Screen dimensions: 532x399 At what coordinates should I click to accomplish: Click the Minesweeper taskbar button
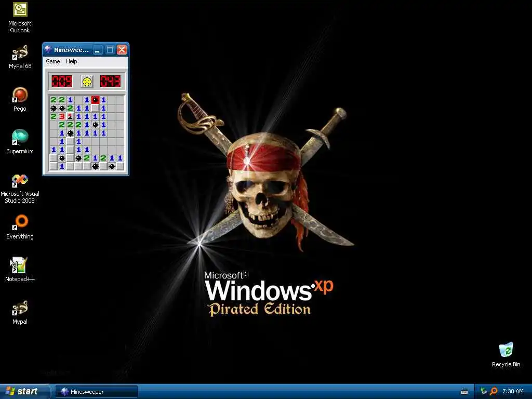[96, 392]
